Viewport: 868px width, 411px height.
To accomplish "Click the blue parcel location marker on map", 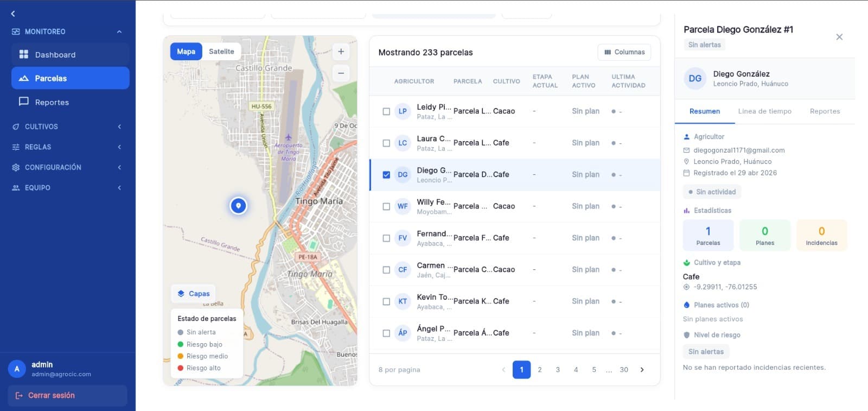I will pyautogui.click(x=238, y=206).
